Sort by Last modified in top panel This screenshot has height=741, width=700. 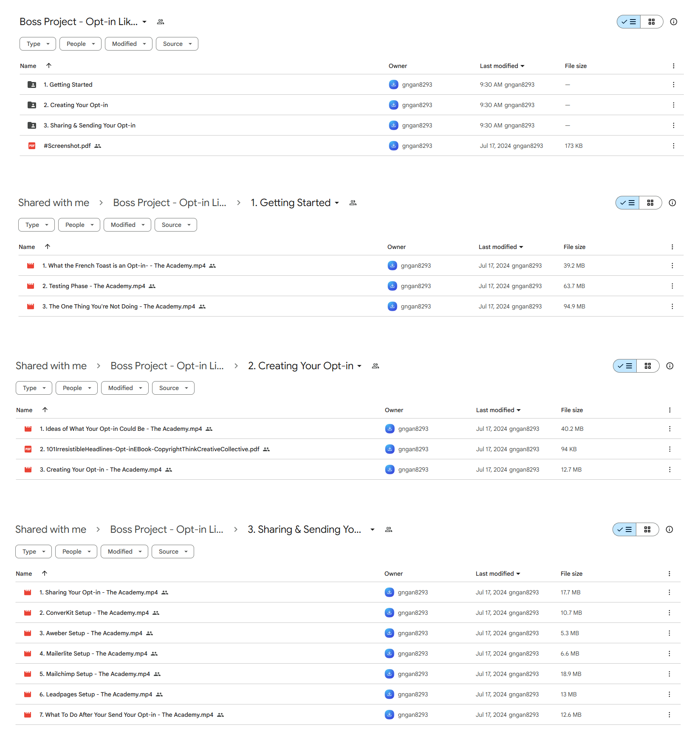502,66
